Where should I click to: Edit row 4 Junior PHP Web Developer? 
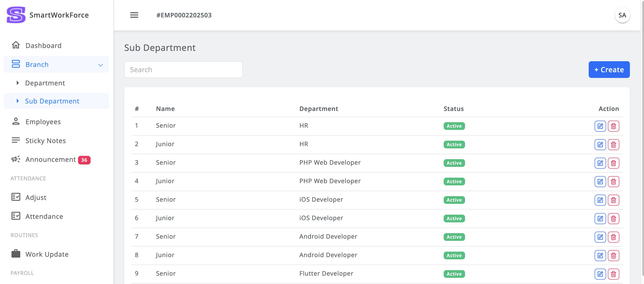[600, 181]
